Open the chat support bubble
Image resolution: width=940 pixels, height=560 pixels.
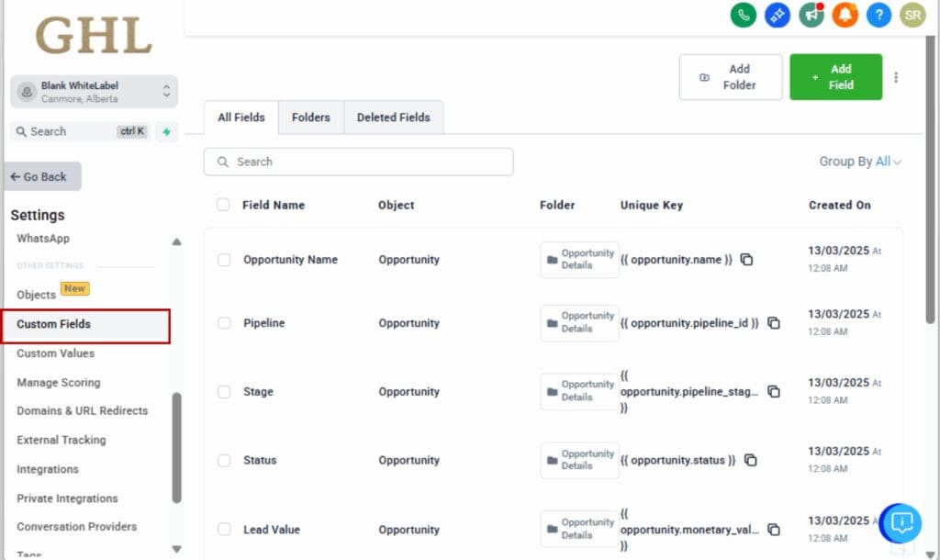click(899, 523)
